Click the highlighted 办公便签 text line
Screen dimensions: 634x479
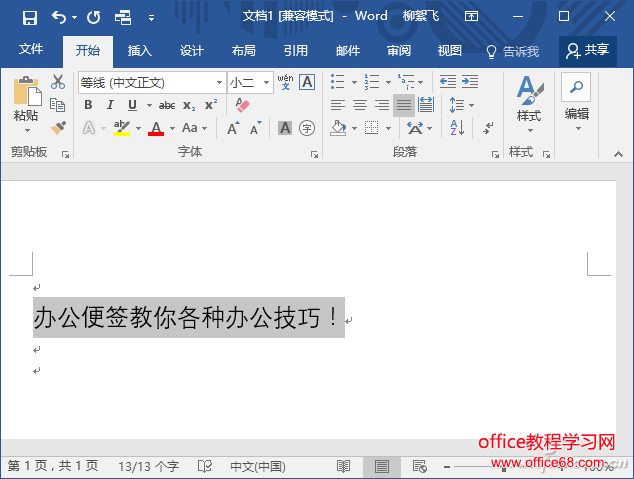point(189,317)
